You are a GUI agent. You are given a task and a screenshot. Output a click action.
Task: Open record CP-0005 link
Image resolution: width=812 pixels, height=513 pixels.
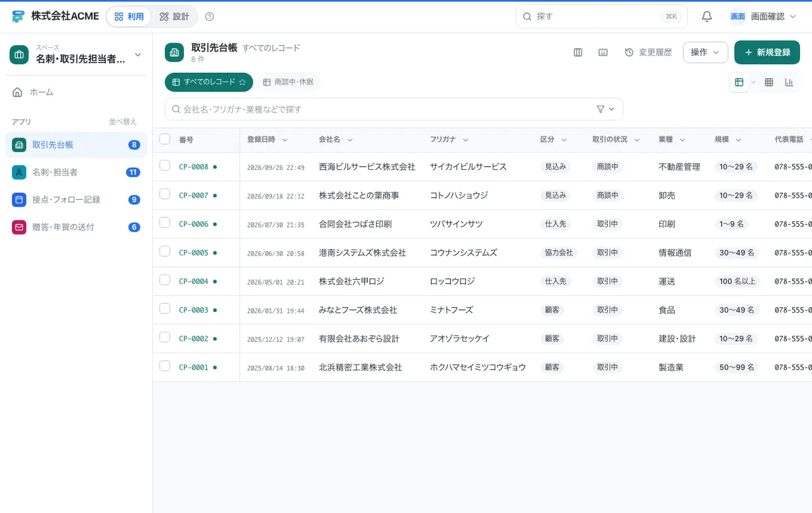point(193,252)
